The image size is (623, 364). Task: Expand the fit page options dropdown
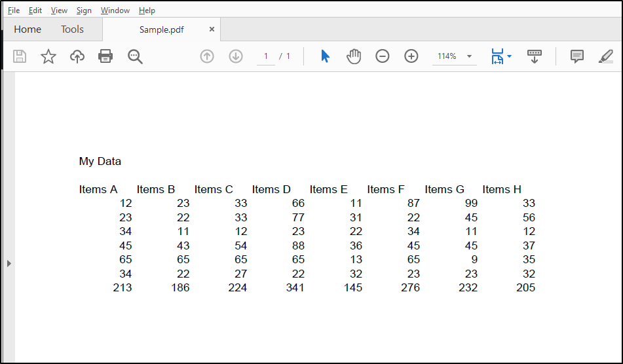[x=509, y=56]
